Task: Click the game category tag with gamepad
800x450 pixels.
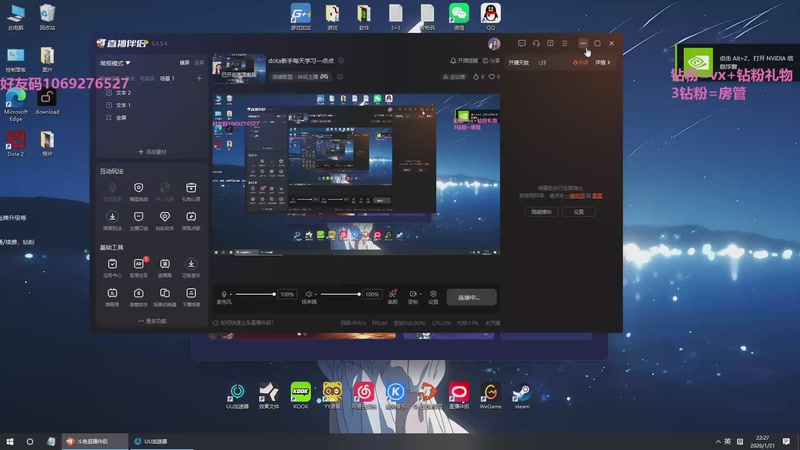Action: [300, 77]
